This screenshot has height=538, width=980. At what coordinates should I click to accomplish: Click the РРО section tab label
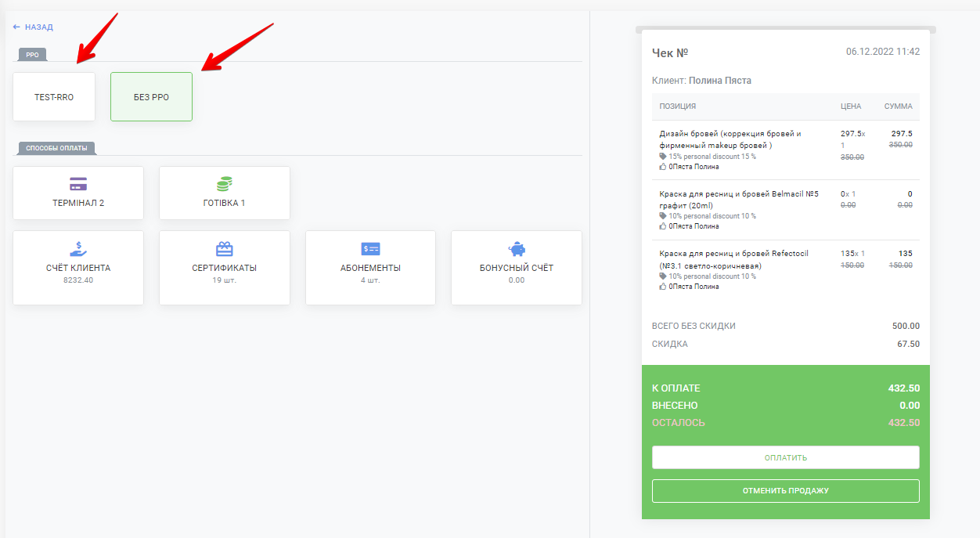(x=33, y=55)
